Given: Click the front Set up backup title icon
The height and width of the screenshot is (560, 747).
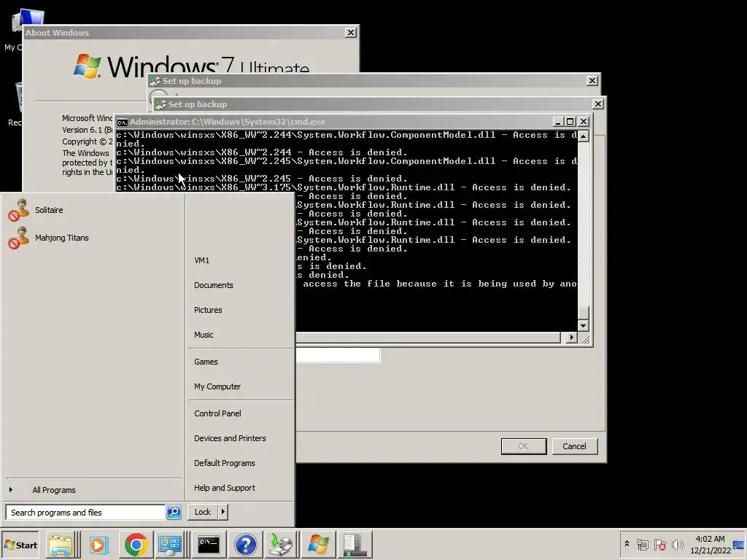Looking at the screenshot, I should click(x=160, y=104).
